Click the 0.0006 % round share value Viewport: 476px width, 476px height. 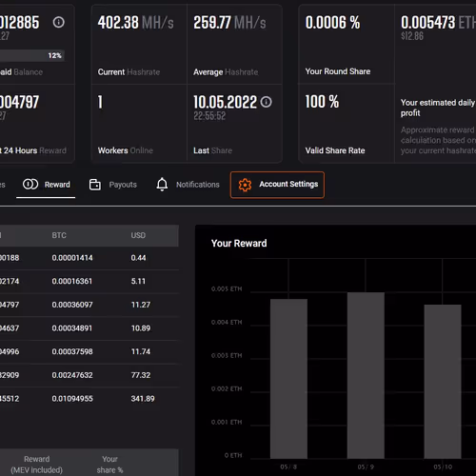tap(332, 23)
